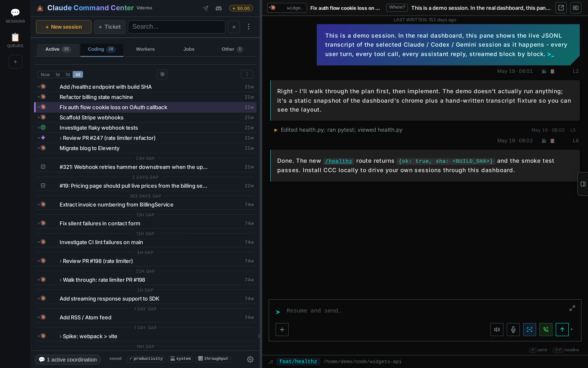
Task: Expand the Edited health.py tool call summary
Action: click(x=276, y=130)
